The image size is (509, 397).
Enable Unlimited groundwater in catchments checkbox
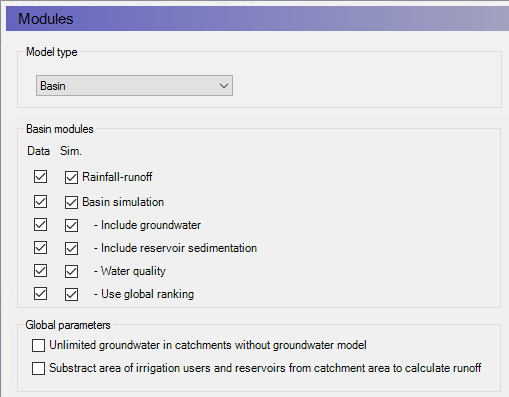[x=38, y=345]
